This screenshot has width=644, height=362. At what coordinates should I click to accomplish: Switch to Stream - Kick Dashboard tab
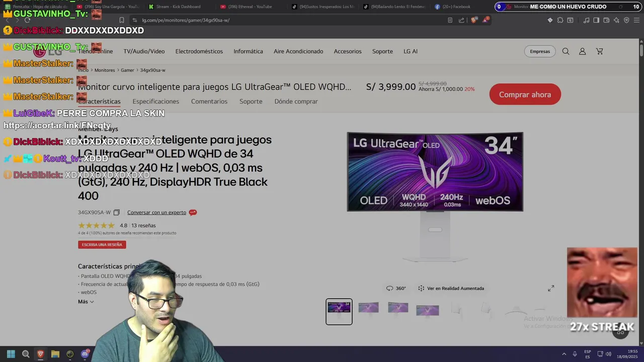pos(178,7)
